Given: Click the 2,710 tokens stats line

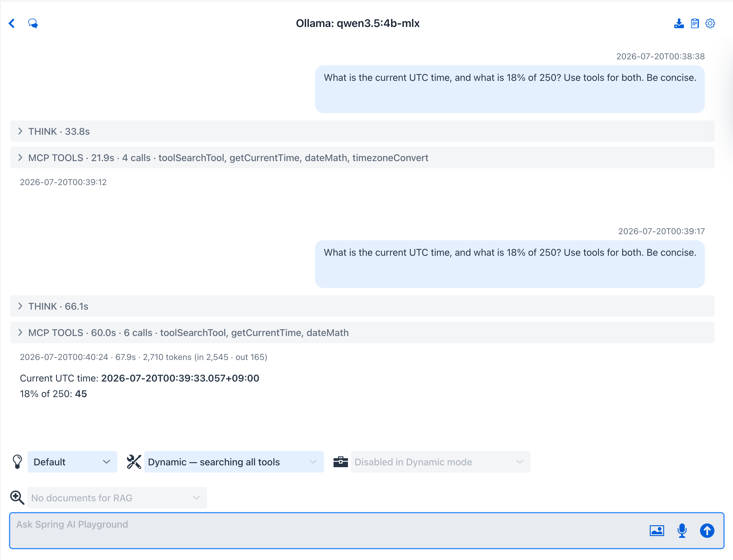Looking at the screenshot, I should click(143, 357).
